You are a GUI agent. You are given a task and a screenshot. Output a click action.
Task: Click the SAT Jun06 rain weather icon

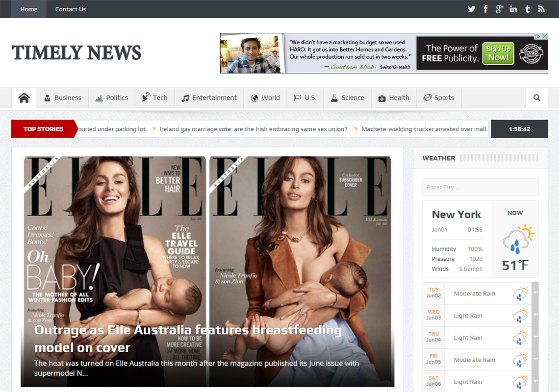click(x=520, y=382)
